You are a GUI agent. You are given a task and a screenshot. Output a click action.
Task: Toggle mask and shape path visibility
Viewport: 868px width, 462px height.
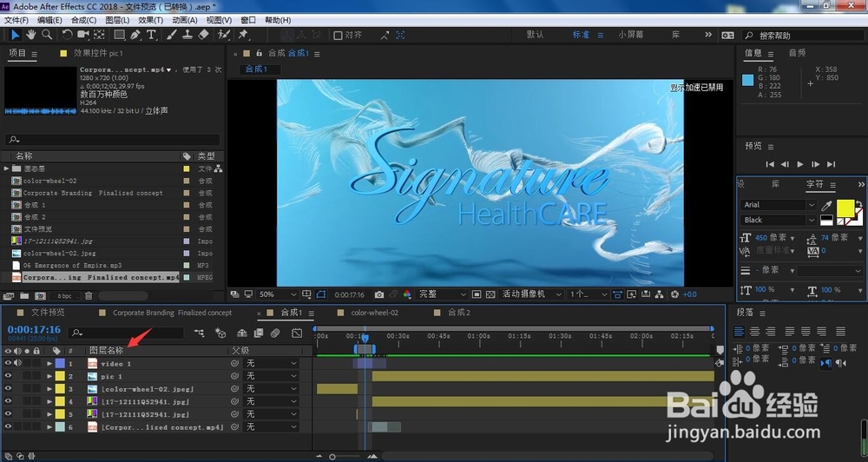point(321,294)
